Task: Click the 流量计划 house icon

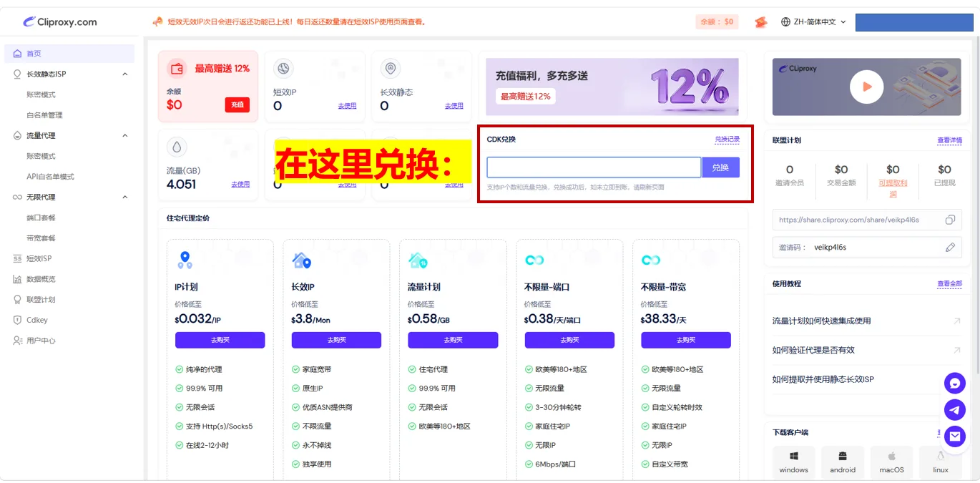Action: point(418,260)
